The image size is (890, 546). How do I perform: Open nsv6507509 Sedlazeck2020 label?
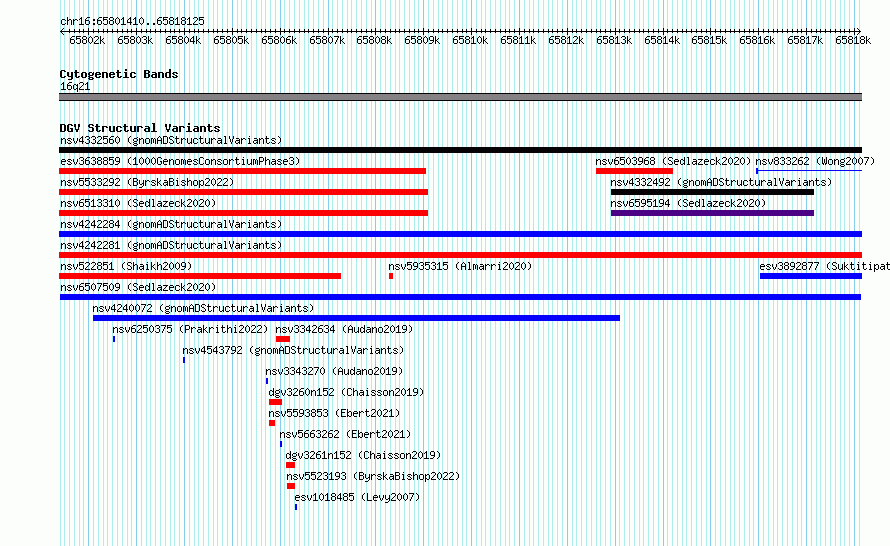[x=138, y=287]
